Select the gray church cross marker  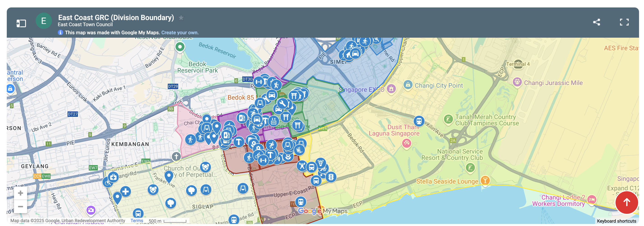pyautogui.click(x=176, y=157)
